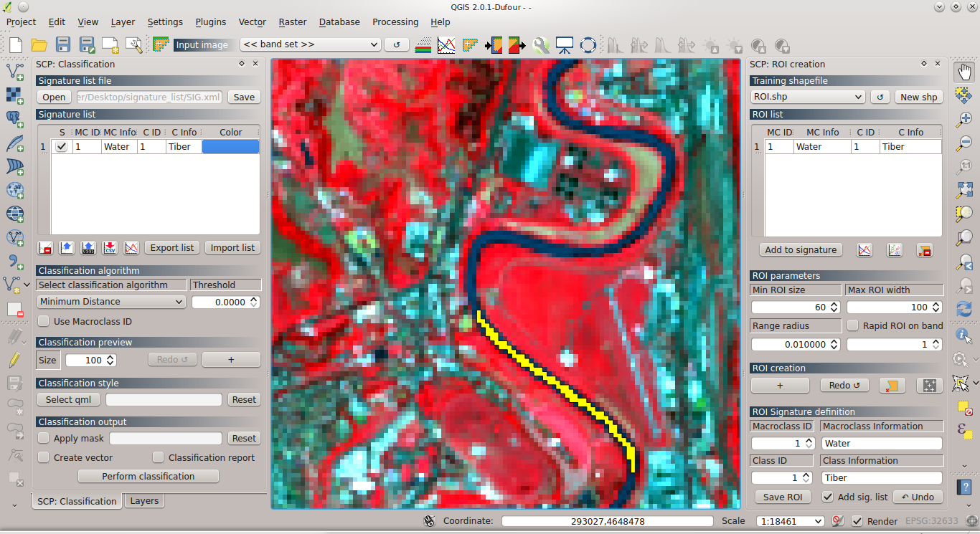Open Multiple ROI creation icon
This screenshot has width=980, height=534.
(x=929, y=385)
